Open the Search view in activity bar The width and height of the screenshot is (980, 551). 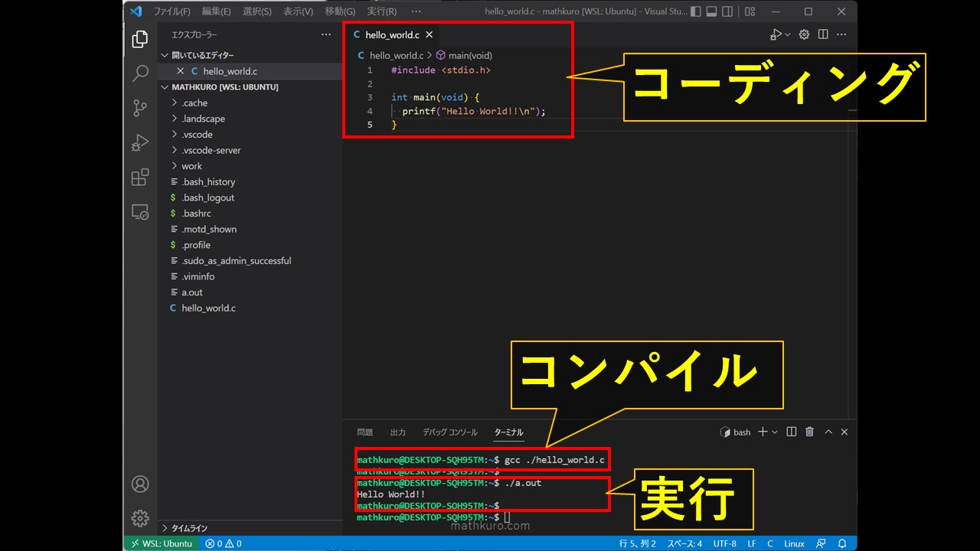tap(140, 73)
